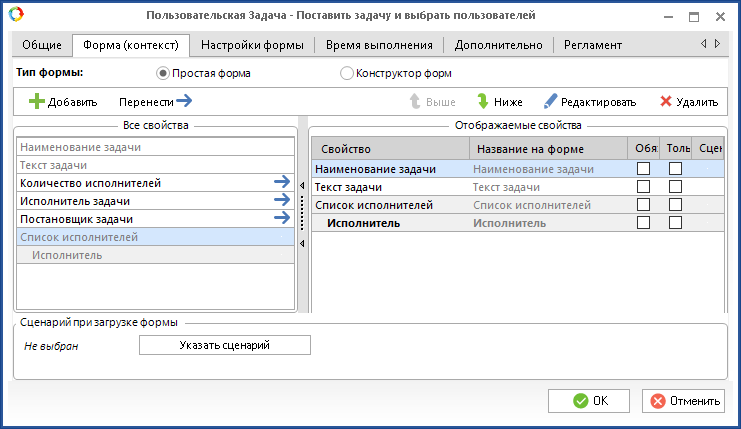Click the Редактировать pencil icon
741x429 pixels.
[x=550, y=102]
